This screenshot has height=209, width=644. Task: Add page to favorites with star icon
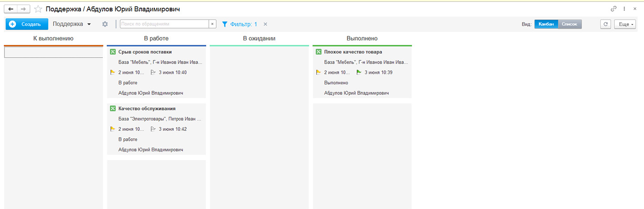(38, 9)
